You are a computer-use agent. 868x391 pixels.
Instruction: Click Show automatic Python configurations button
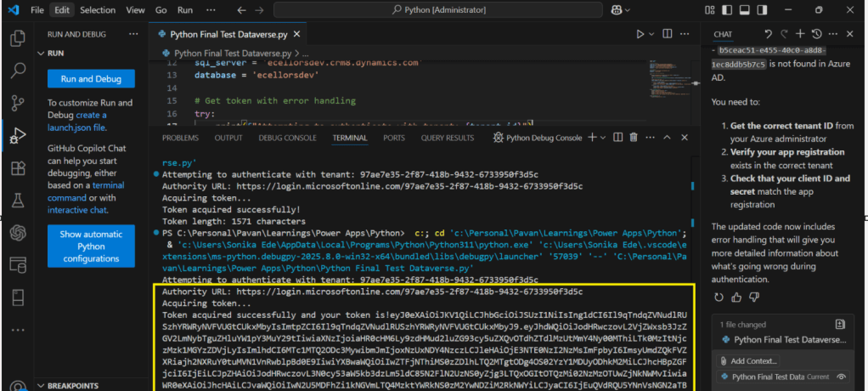[91, 246]
